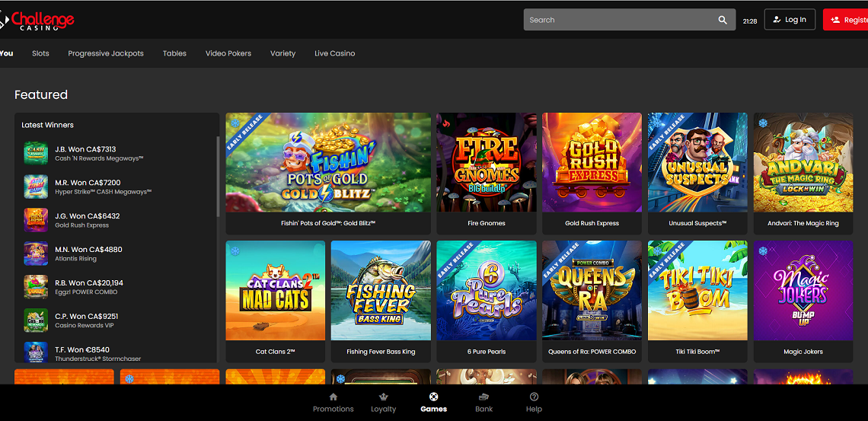Click the Challenge Casino logo
The width and height of the screenshot is (868, 421).
point(37,21)
